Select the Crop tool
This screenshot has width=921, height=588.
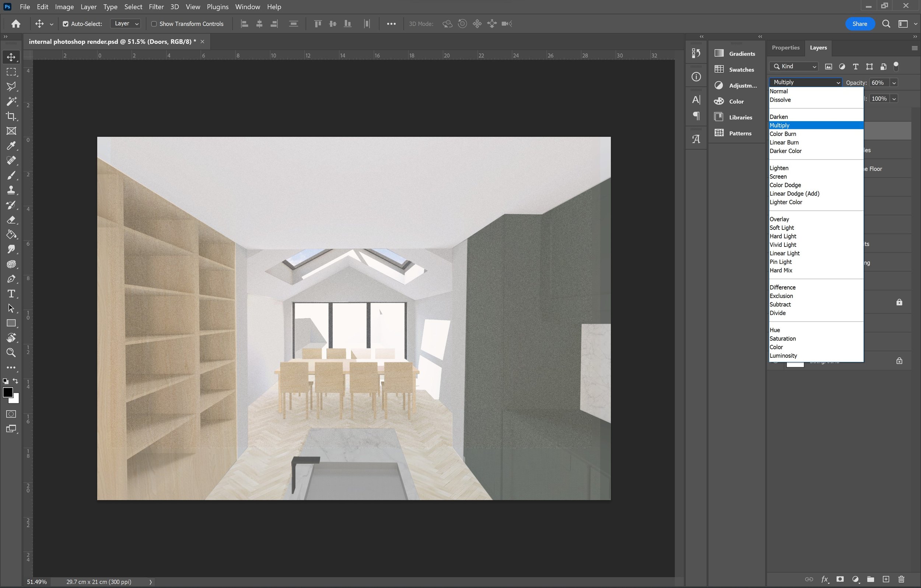tap(11, 116)
